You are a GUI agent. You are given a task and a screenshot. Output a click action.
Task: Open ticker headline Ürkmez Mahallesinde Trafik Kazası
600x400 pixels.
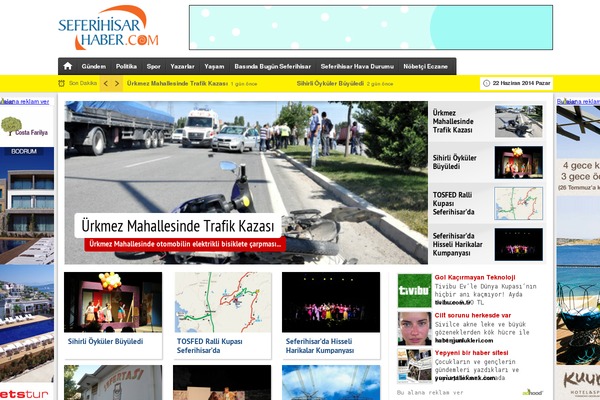coord(177,83)
